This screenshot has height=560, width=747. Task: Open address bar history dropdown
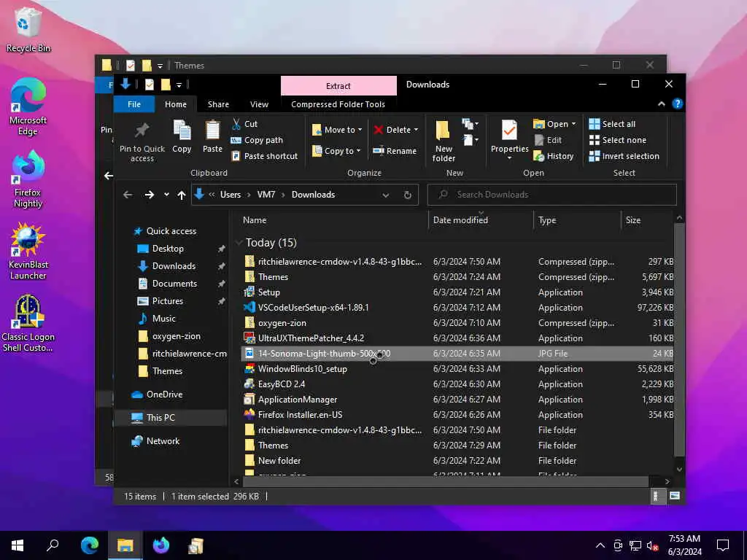pyautogui.click(x=385, y=195)
